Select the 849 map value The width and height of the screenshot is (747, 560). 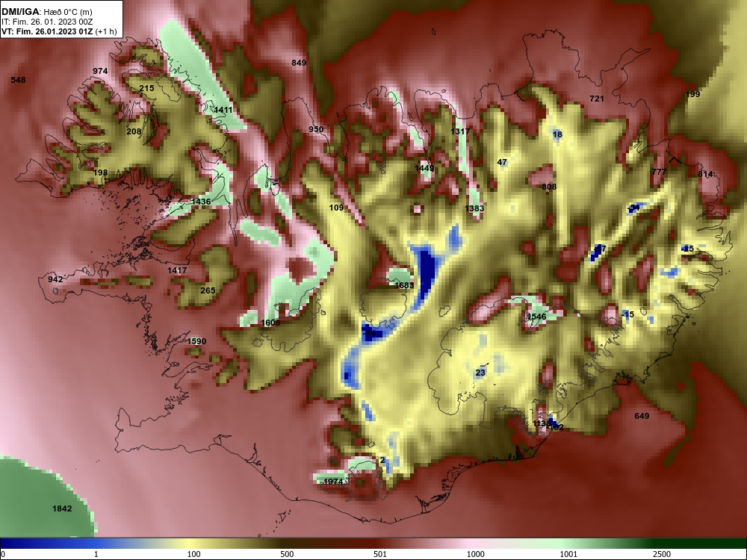(299, 63)
